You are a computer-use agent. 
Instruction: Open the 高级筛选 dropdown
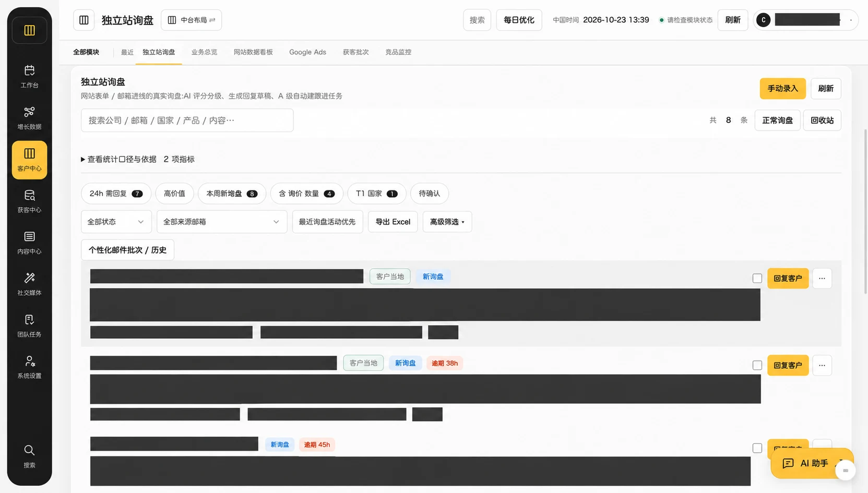447,222
